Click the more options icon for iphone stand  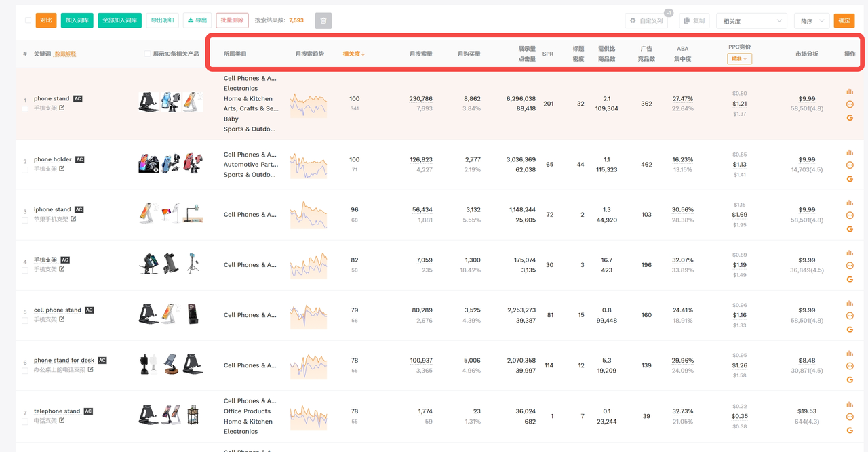click(850, 215)
